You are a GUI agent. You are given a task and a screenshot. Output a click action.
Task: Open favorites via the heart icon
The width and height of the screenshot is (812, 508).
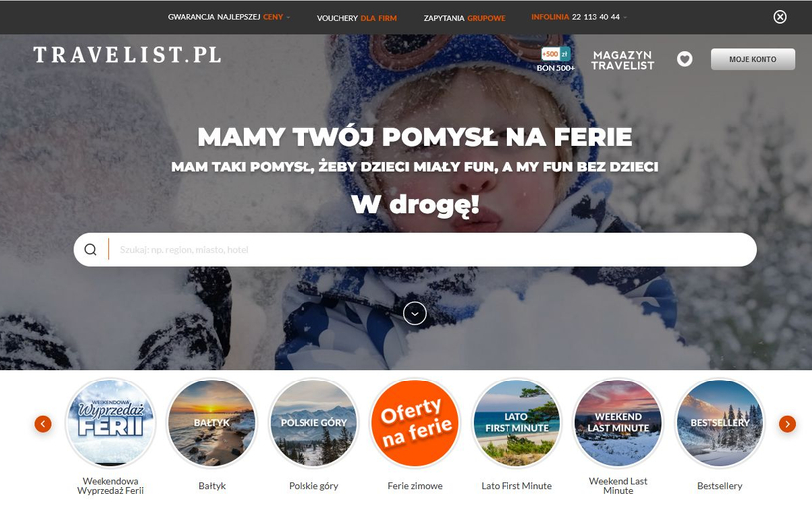point(684,59)
